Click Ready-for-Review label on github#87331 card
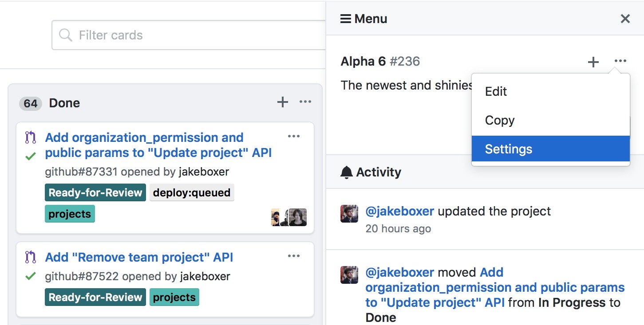This screenshot has width=644, height=325. click(95, 192)
